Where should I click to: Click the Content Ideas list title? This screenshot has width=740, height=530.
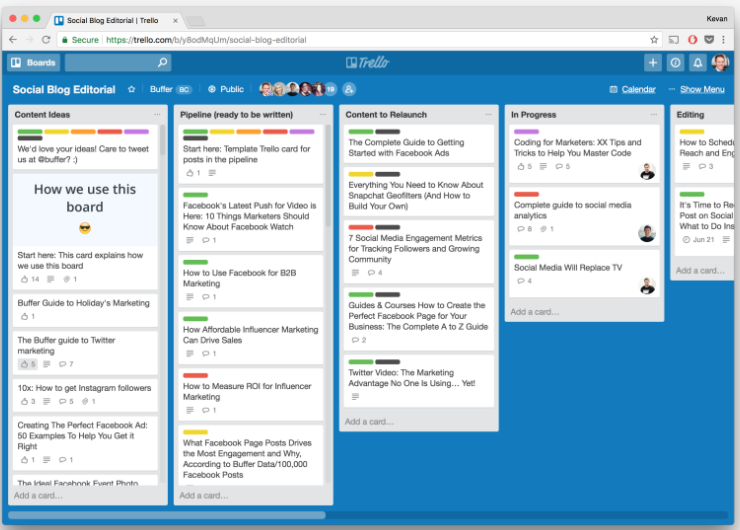[x=42, y=115]
